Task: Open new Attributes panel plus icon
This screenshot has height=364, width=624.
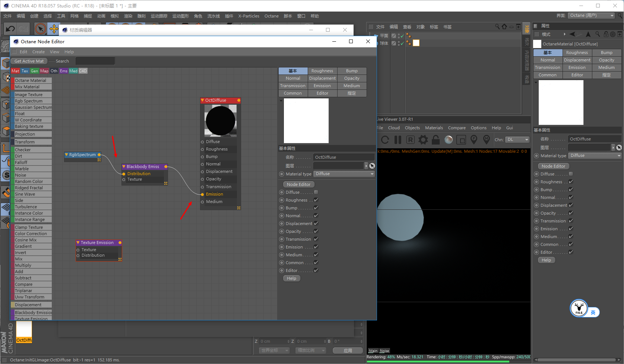Action: [620, 34]
